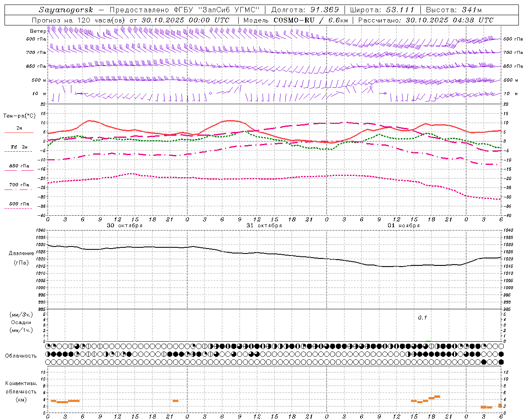Click the 'Ветер' wind panel label
Screen dimensions: 525x420
[x=38, y=31]
